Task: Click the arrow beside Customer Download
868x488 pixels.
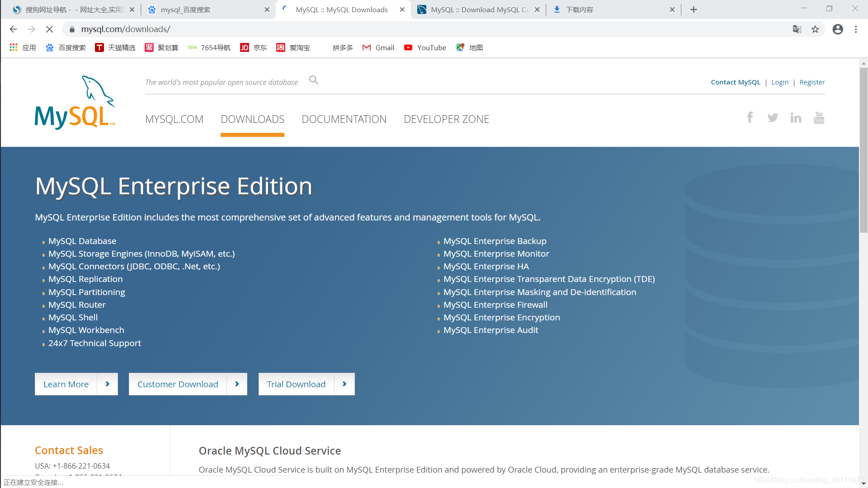Action: click(237, 384)
